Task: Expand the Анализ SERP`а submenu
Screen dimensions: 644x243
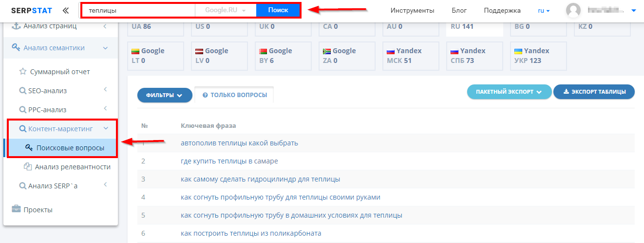Action: tap(105, 184)
